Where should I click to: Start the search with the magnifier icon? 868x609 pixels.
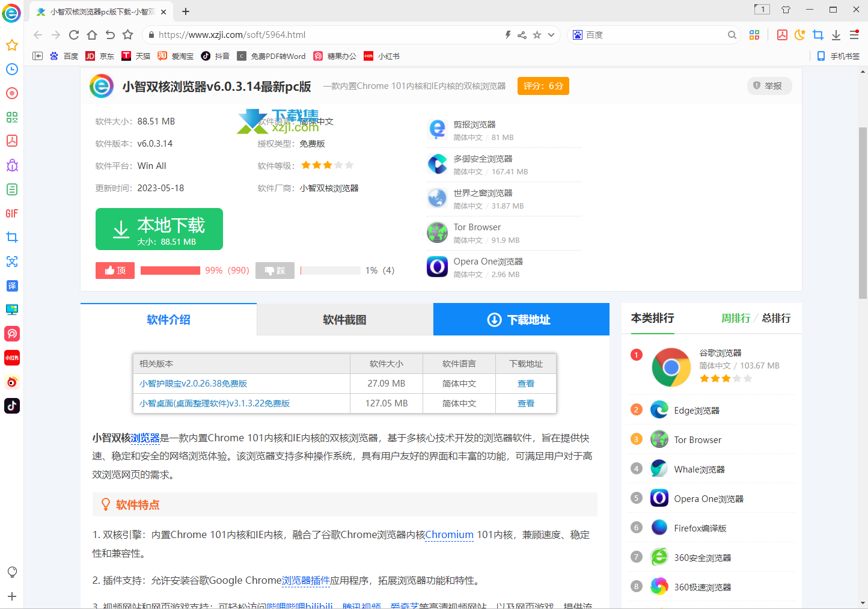pos(732,35)
